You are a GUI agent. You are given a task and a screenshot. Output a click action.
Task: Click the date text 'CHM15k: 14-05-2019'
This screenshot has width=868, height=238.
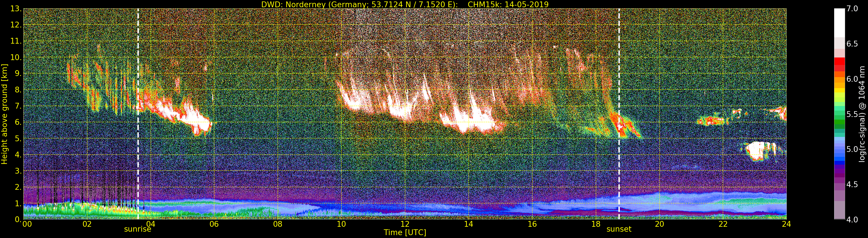pos(508,4)
